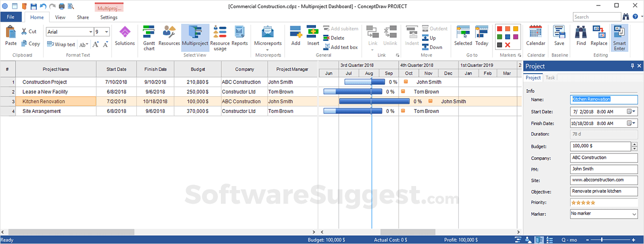Open the Finish Date calendar dropdown
Image resolution: width=644 pixels, height=244 pixels.
(632, 123)
